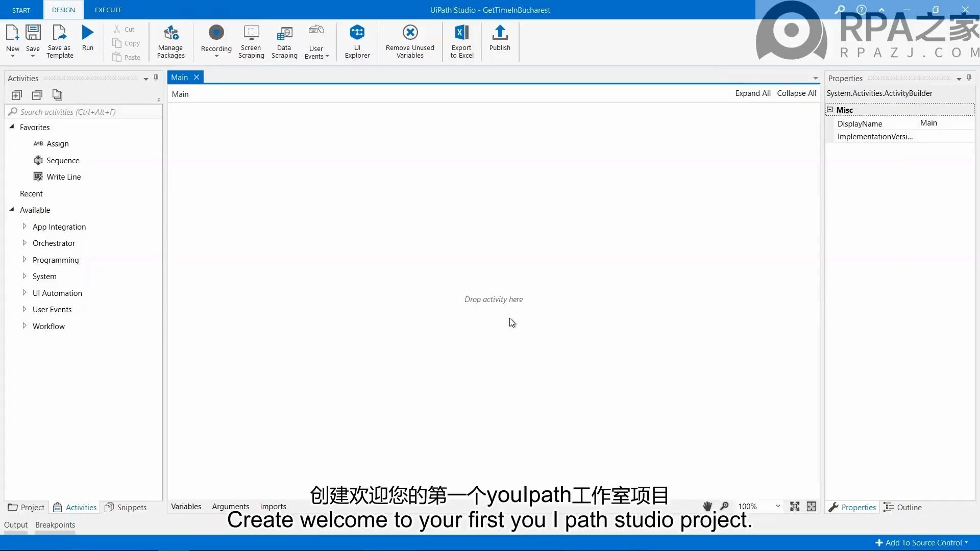The image size is (980, 551).
Task: Toggle pin Activities panel
Action: pyautogui.click(x=156, y=78)
